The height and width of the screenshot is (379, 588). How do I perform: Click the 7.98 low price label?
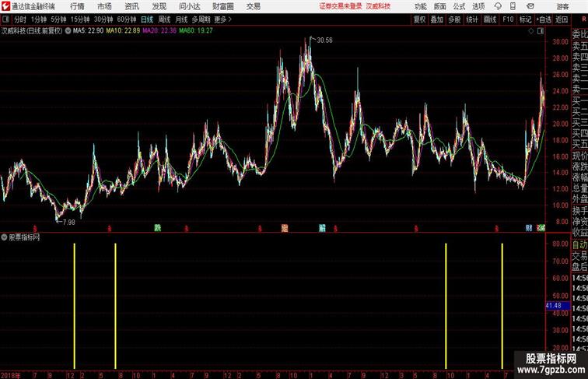tap(68, 222)
